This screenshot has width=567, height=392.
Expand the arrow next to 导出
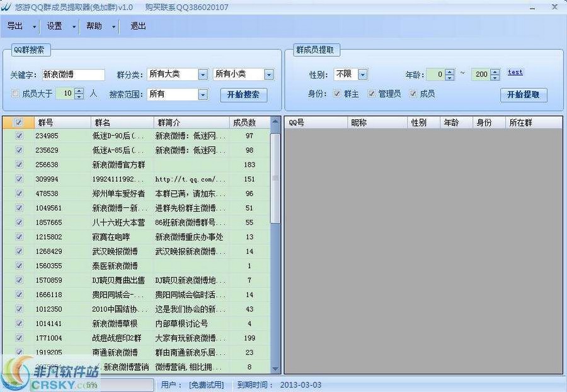pos(35,26)
